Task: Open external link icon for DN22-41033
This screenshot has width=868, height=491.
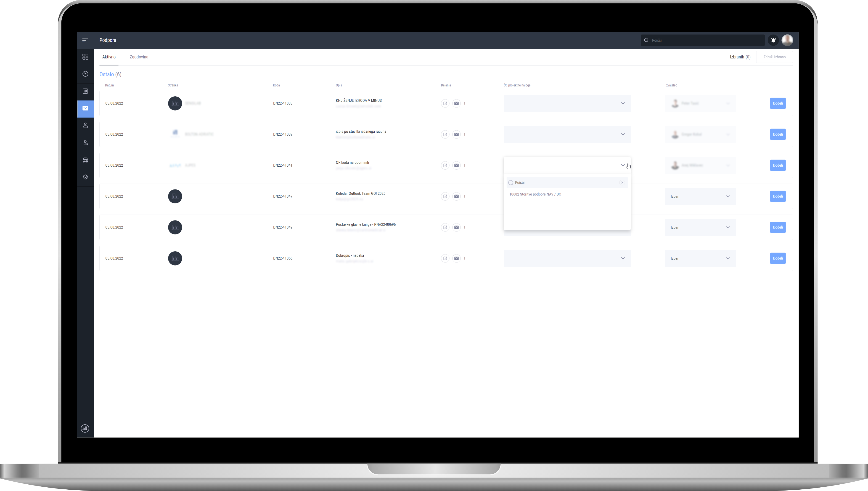Action: 445,104
